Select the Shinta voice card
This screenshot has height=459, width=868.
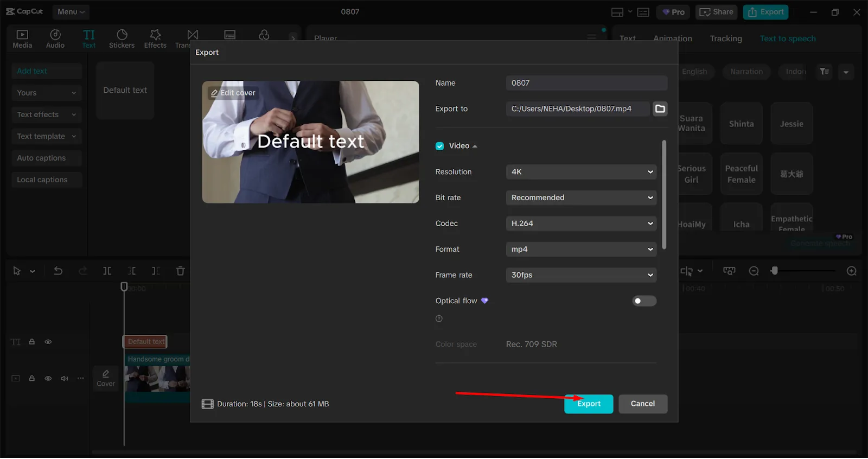pyautogui.click(x=741, y=124)
